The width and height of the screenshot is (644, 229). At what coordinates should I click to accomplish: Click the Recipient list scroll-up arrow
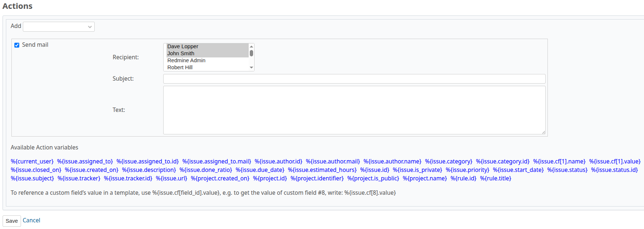tap(251, 46)
